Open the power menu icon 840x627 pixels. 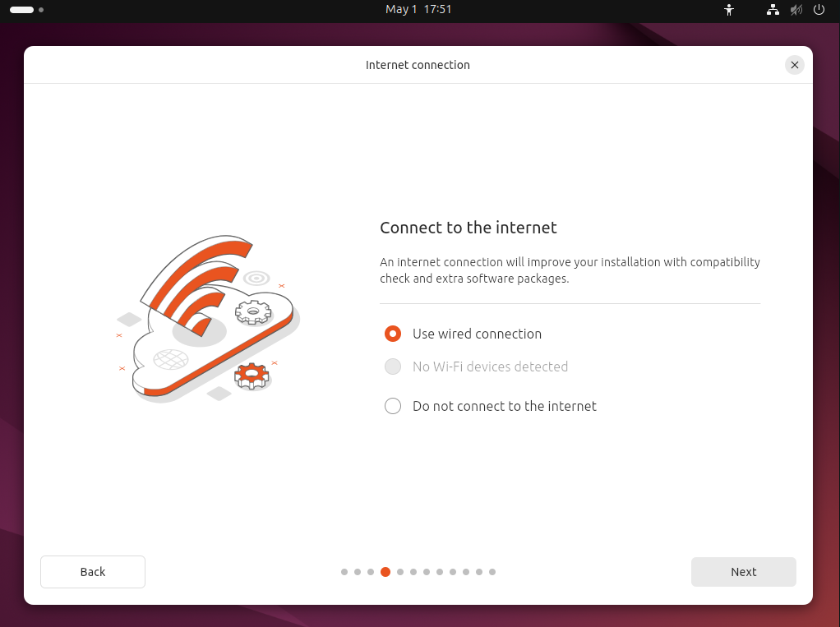click(x=819, y=10)
